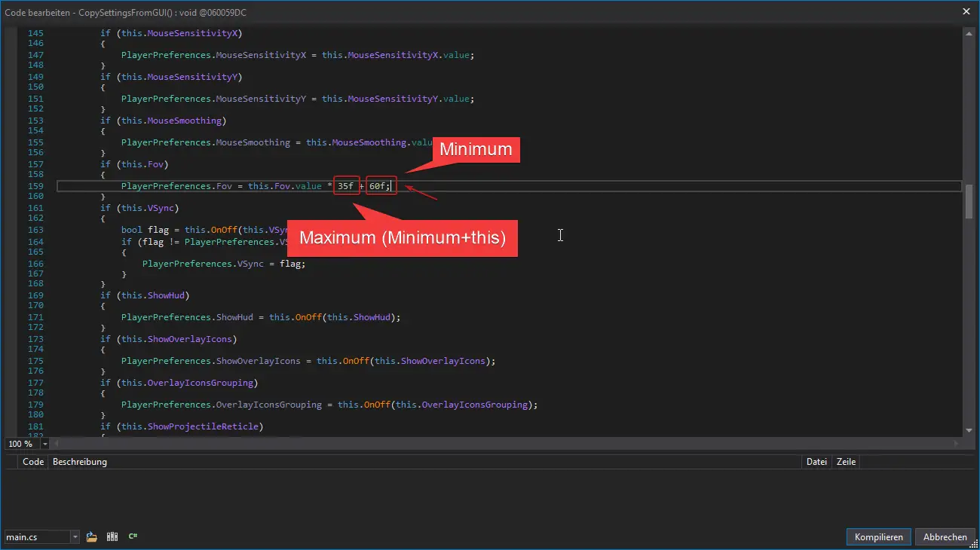Click 'if (this.MouseSensitivityX)' on line 145

click(171, 33)
